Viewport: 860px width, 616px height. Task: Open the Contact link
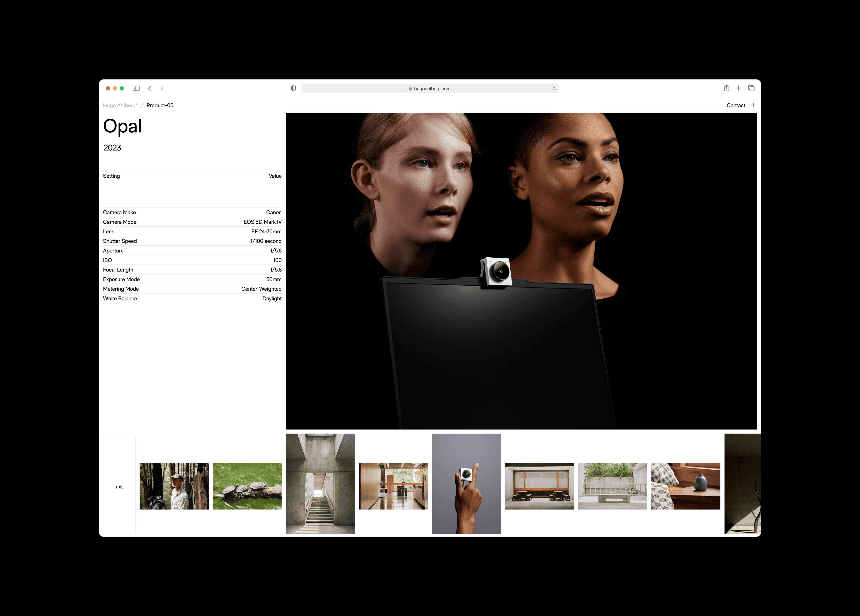736,105
